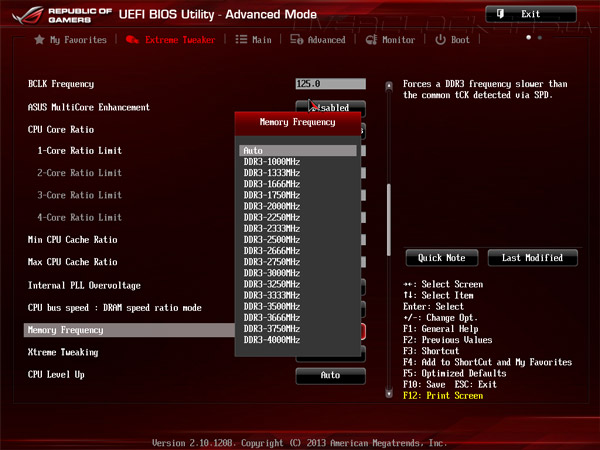Open the Monitor tab

390,40
